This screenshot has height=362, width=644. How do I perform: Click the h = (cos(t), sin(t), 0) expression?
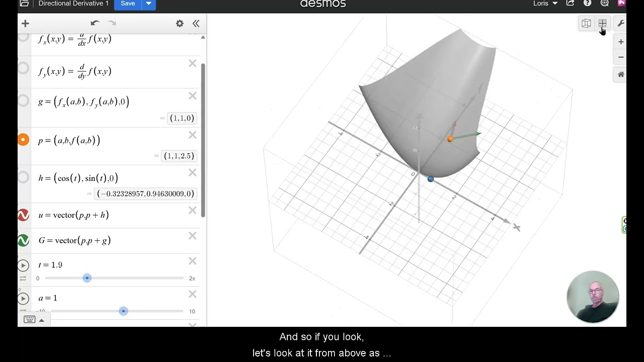pos(78,177)
